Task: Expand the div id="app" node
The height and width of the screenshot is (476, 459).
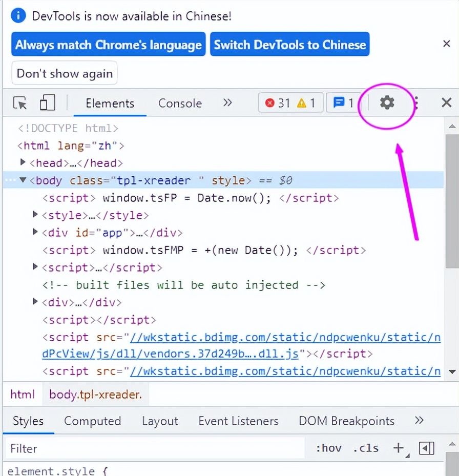Action: coord(35,232)
